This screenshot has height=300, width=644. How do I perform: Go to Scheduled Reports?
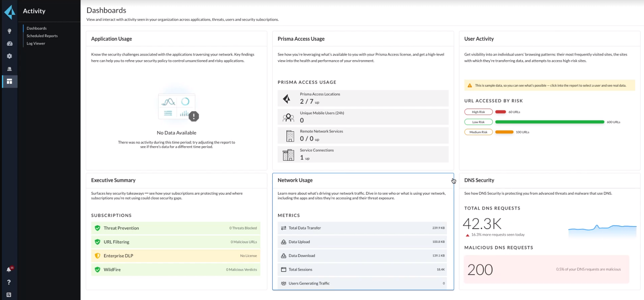42,36
